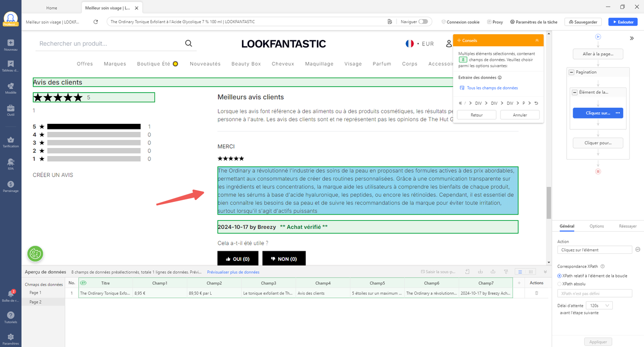Collapse the Pagination loop node
The height and width of the screenshot is (347, 644).
tap(572, 72)
